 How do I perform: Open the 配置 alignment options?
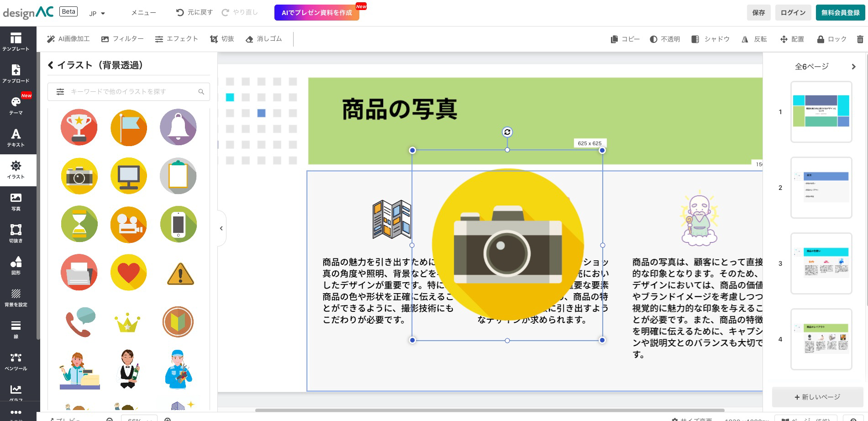coord(794,39)
